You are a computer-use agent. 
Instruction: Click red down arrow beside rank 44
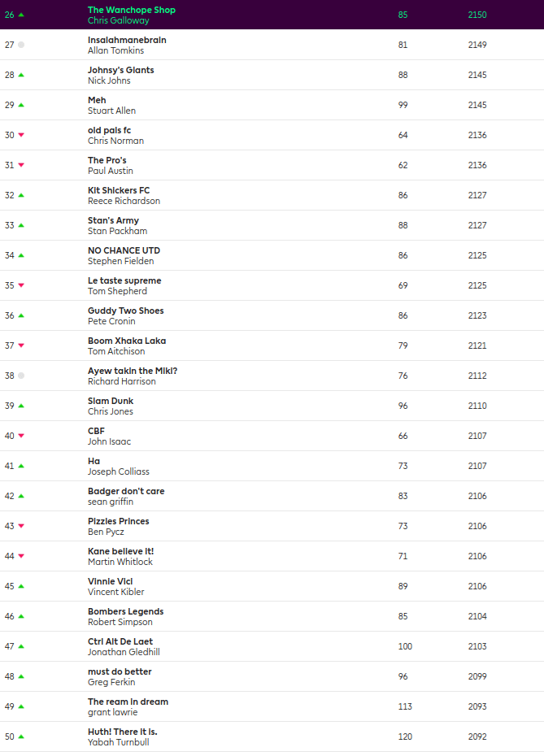tap(21, 556)
